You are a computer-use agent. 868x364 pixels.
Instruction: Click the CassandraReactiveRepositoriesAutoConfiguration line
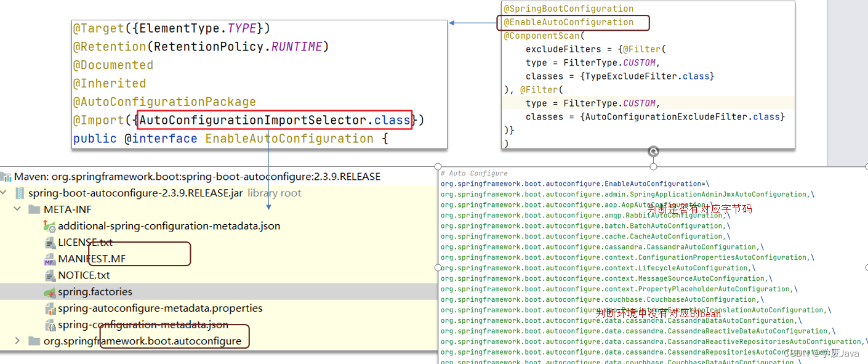click(654, 341)
